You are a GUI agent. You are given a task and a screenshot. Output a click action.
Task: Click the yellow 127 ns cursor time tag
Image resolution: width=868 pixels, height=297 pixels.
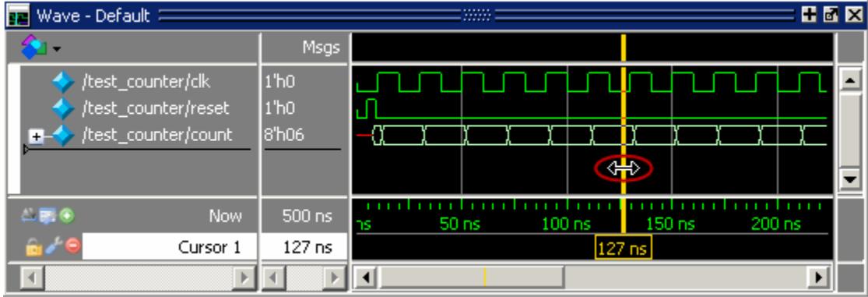coord(623,248)
